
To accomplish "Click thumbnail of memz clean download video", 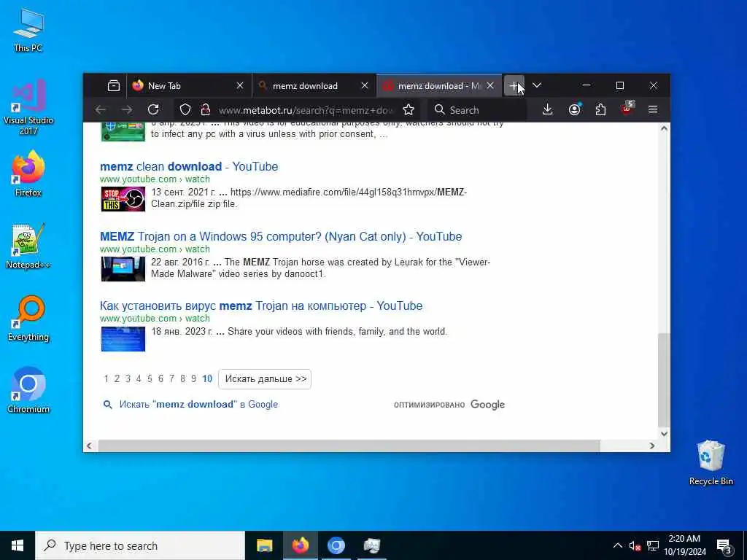I will tap(123, 199).
